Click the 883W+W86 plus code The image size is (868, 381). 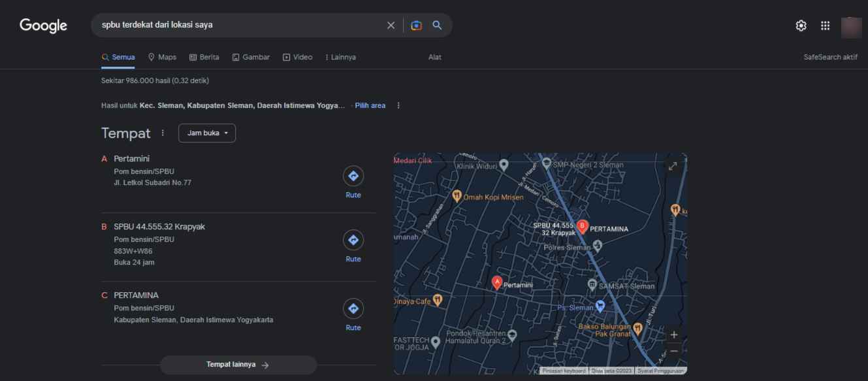pos(133,251)
